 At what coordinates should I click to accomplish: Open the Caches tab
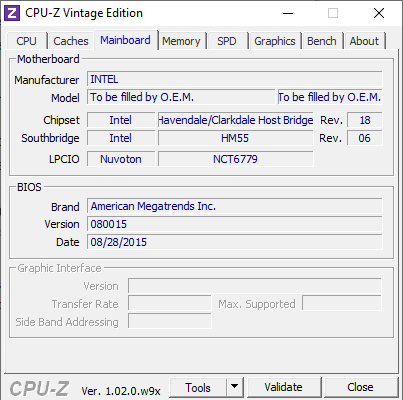coord(71,41)
